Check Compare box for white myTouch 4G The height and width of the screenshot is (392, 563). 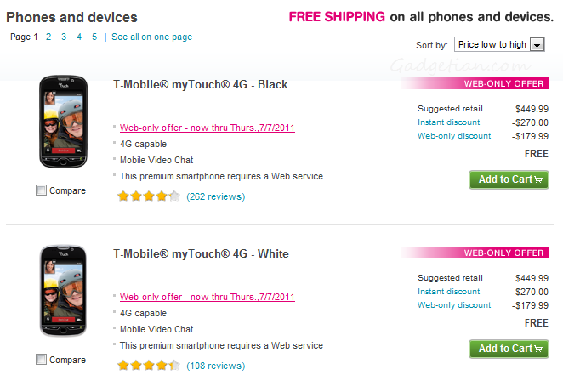point(41,360)
